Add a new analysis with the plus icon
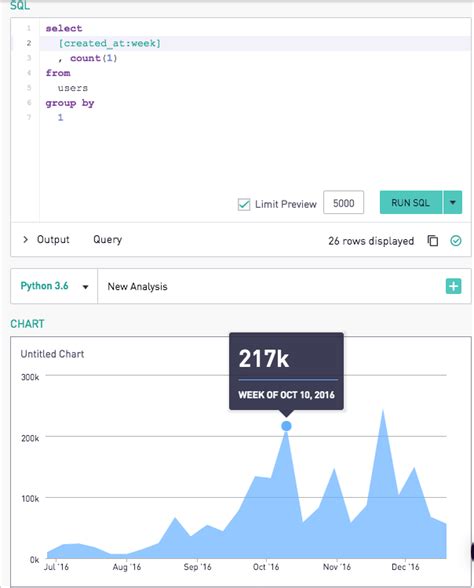Image resolution: width=474 pixels, height=588 pixels. [453, 286]
